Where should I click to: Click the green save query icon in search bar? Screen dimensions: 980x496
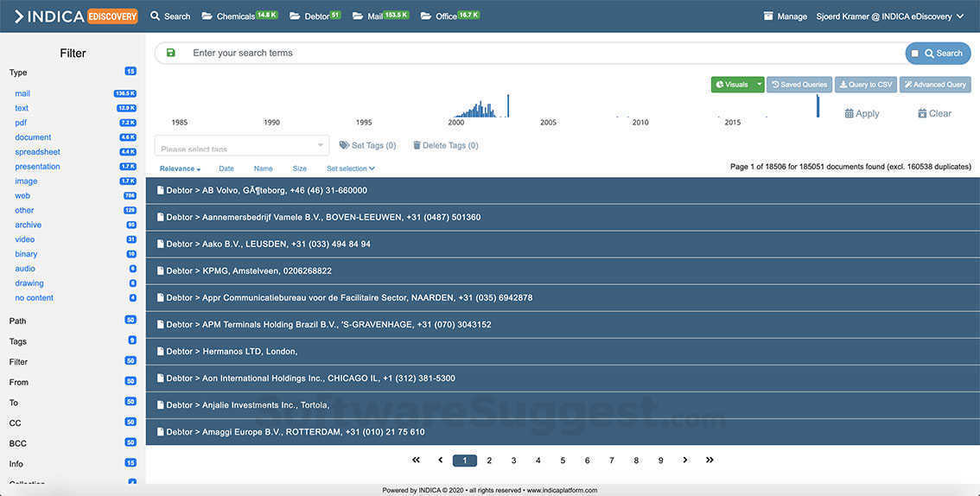click(170, 53)
